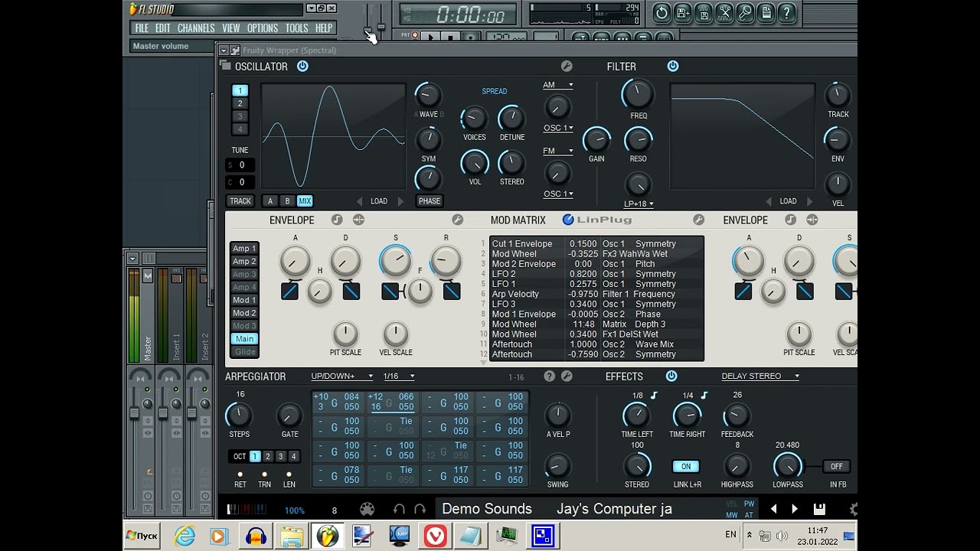Open the arpeggiator help question mark
The height and width of the screenshot is (551, 980).
click(549, 377)
